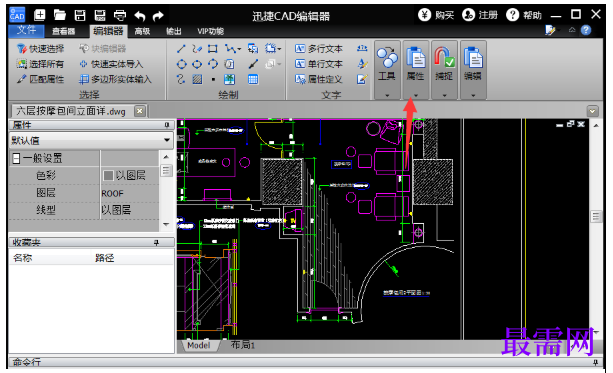This screenshot has height=373, width=613.
Task: Open the polyline tool dropdown arrow
Action: point(239,50)
